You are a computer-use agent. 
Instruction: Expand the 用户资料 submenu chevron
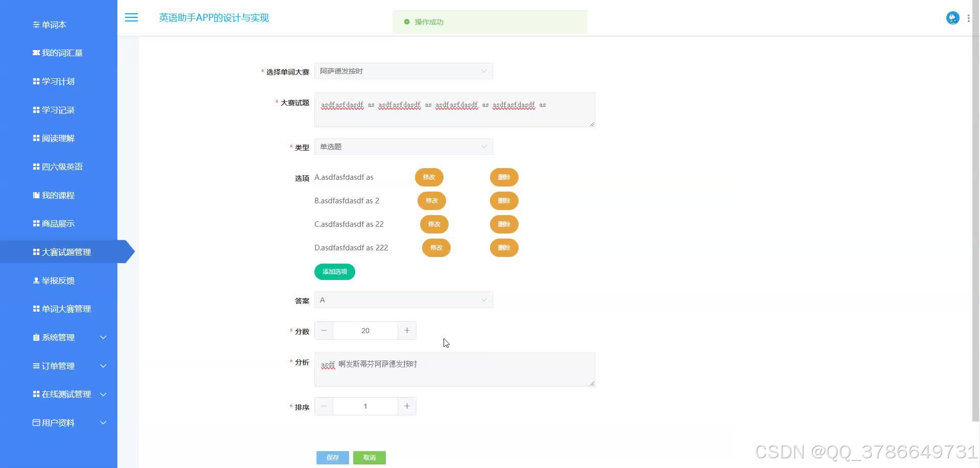[103, 423]
